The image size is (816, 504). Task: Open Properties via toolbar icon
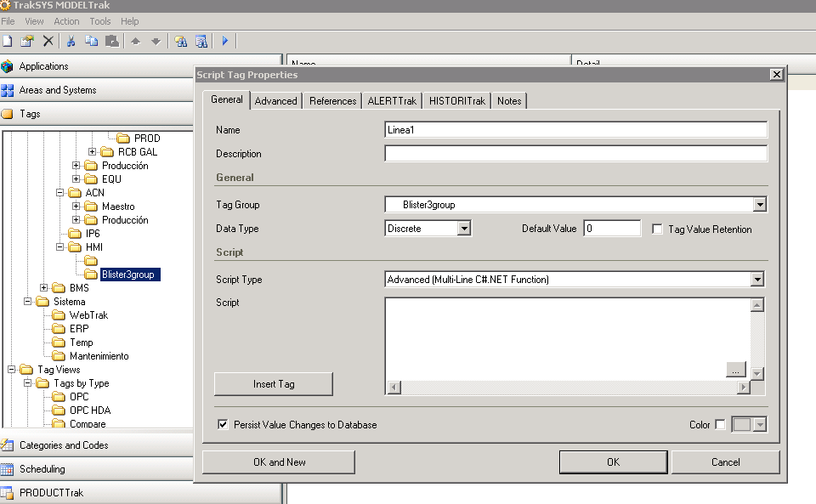tap(27, 41)
